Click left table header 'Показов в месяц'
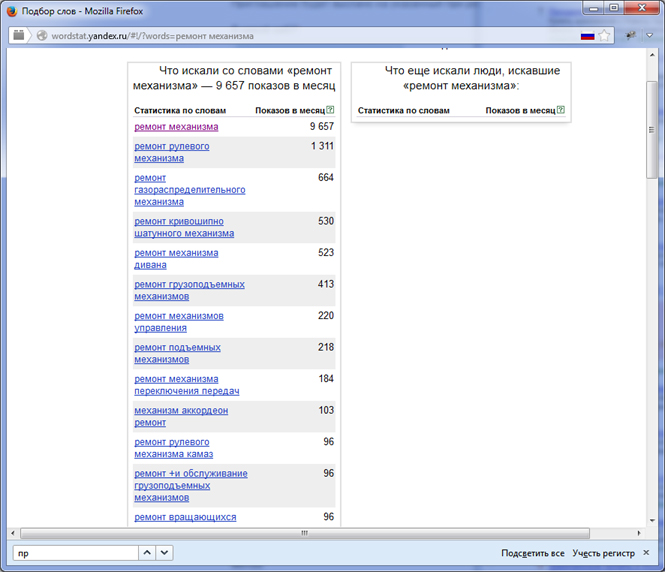 [290, 111]
